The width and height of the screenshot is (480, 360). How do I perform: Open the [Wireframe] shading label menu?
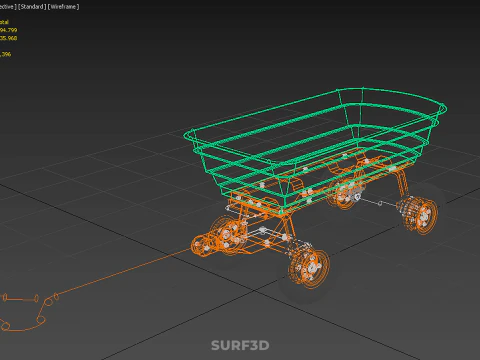64,7
